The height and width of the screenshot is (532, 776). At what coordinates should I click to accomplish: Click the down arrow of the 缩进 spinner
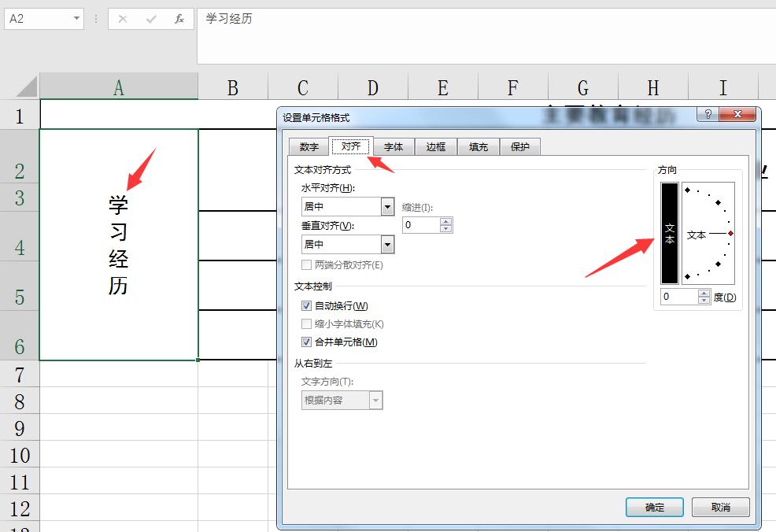[x=446, y=229]
